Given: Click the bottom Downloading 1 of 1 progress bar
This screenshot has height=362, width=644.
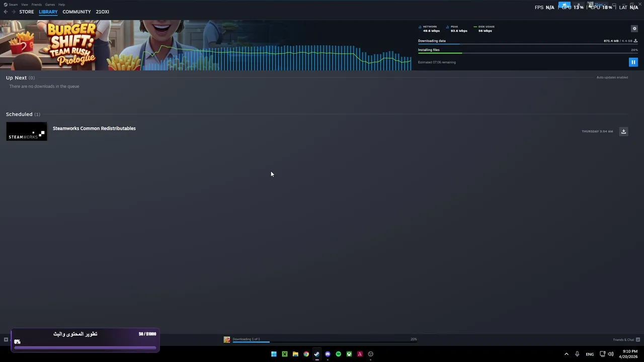Looking at the screenshot, I should pos(325,342).
